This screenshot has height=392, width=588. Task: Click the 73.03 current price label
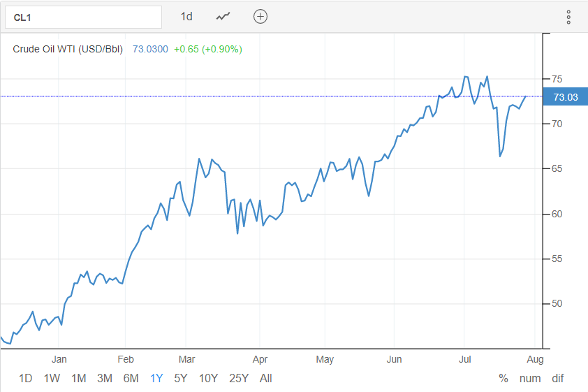tap(565, 97)
